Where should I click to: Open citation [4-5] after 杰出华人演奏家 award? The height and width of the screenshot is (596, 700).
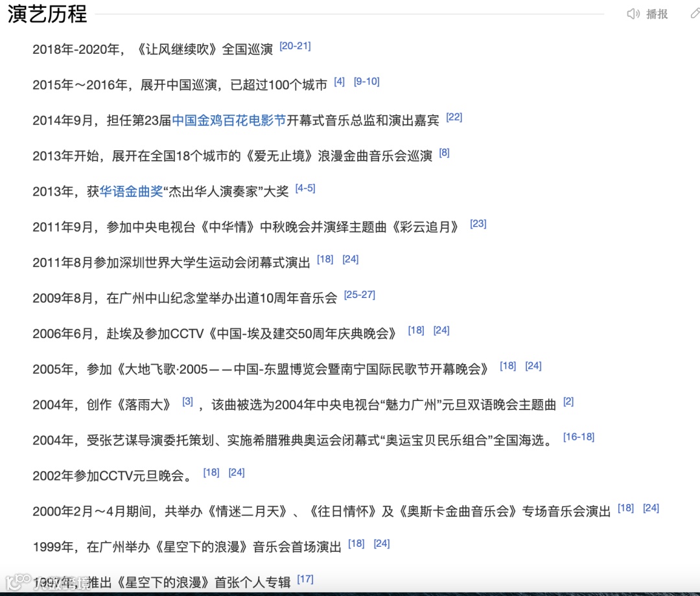(x=305, y=189)
